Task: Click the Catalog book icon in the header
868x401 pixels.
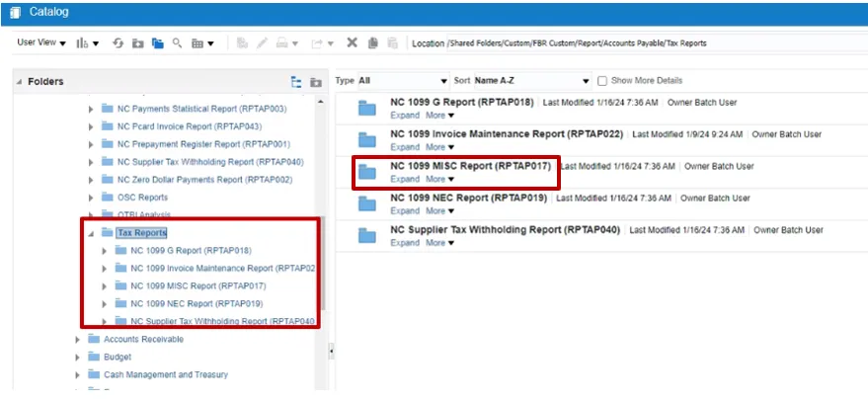Action: 16,12
